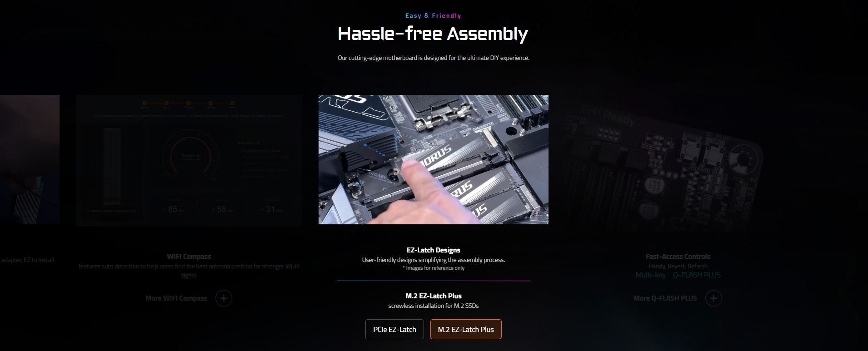This screenshot has height=351, width=868.
Task: Select the WIFI Compass slide thumbnail
Action: pos(189,160)
